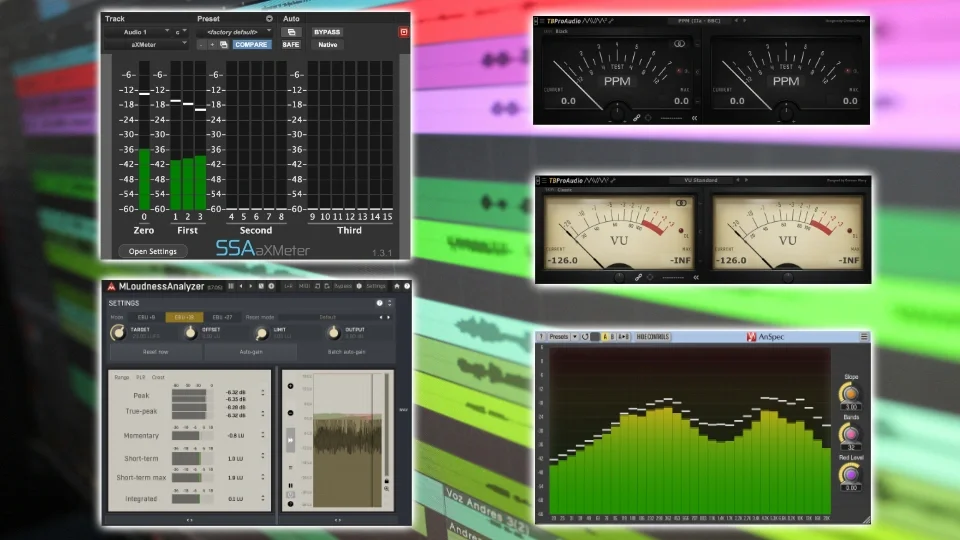Pause the loudness graph
Viewport: 960px width, 540px height.
[290, 486]
